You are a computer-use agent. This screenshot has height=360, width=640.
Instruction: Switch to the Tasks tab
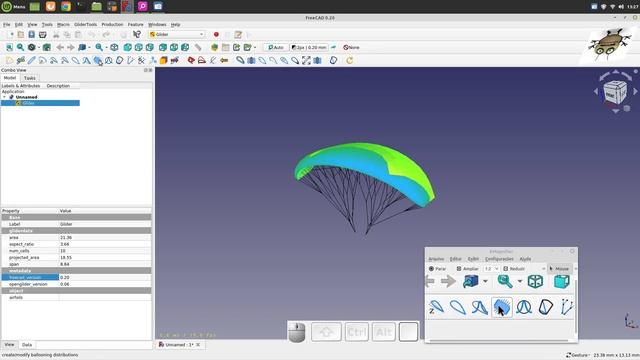[30, 78]
